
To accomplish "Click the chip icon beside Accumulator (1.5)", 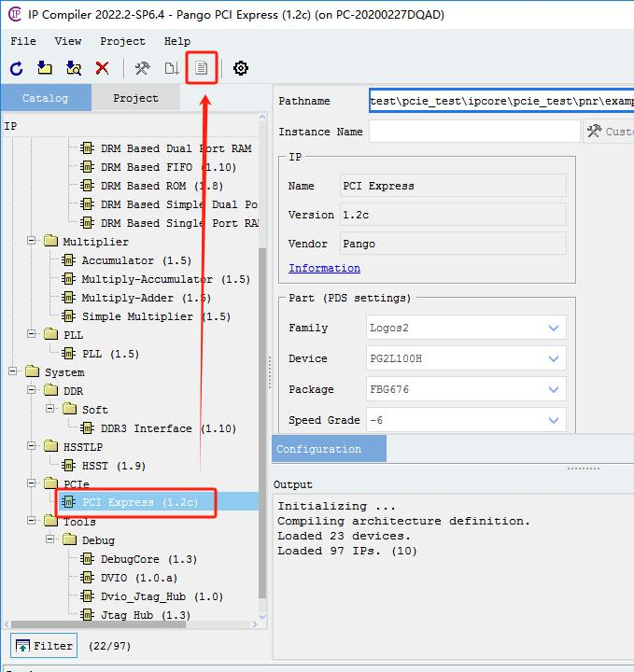I will (x=68, y=260).
